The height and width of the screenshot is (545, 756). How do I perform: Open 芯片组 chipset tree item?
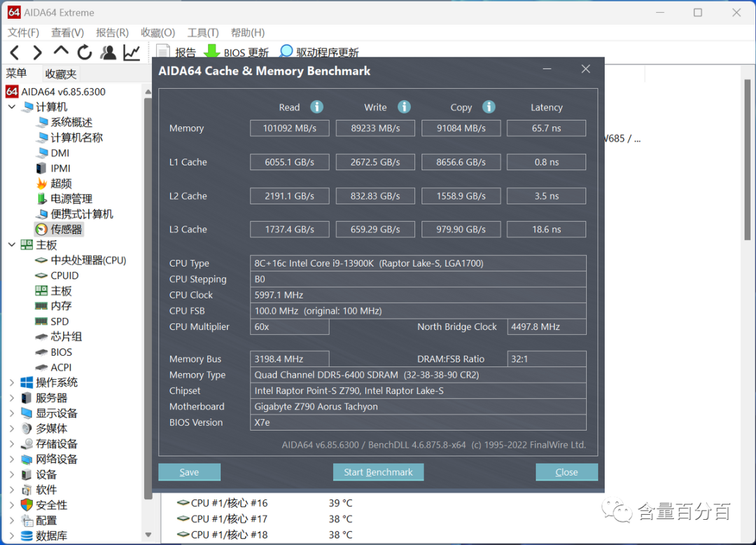pos(59,337)
